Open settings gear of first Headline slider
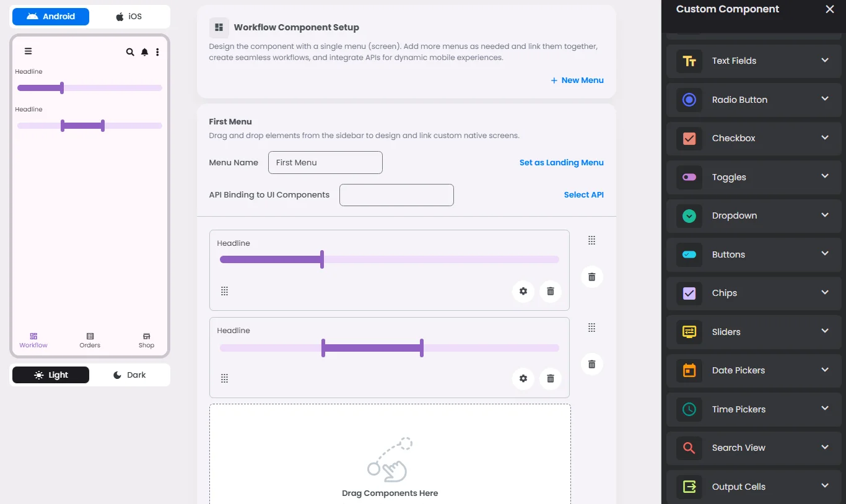The width and height of the screenshot is (846, 504). (523, 291)
